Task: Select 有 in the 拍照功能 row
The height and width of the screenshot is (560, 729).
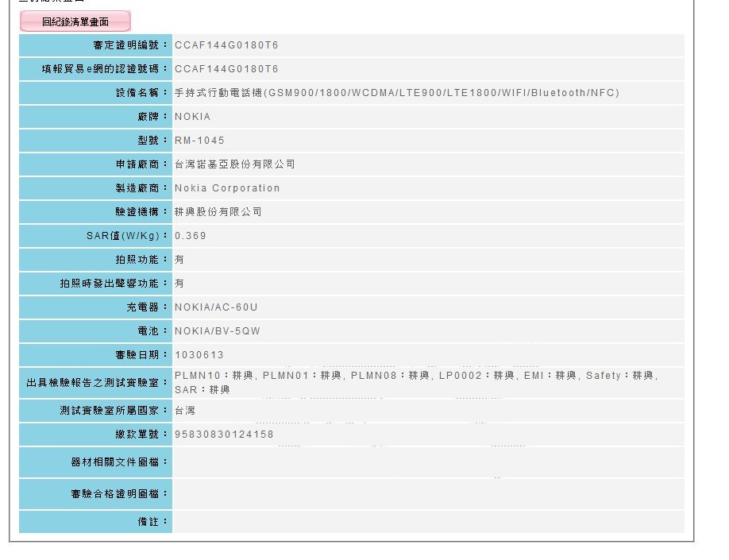Action: [179, 260]
